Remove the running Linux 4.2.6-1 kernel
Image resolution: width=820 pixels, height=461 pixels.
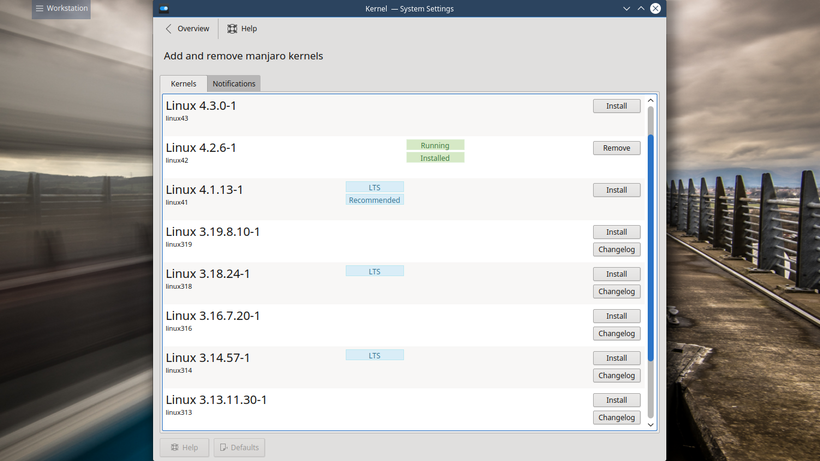pyautogui.click(x=617, y=148)
